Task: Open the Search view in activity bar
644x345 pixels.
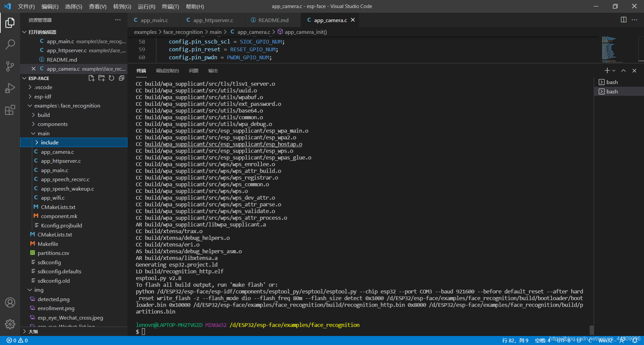Action: click(10, 44)
